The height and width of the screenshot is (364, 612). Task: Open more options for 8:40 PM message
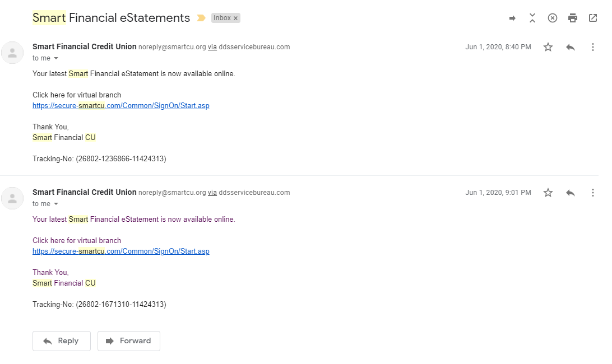point(593,47)
